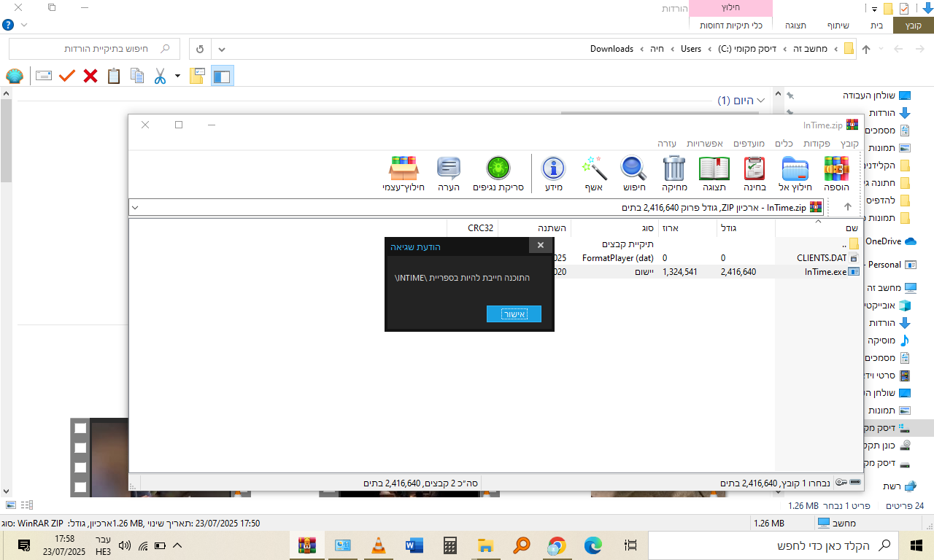Viewport: 934px width, 560px height.
Task: Open Explorer address history dropdown
Action: pyautogui.click(x=222, y=50)
